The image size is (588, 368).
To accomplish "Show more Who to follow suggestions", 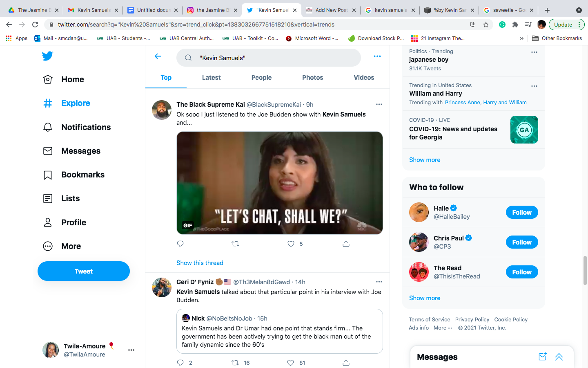I will pyautogui.click(x=425, y=298).
